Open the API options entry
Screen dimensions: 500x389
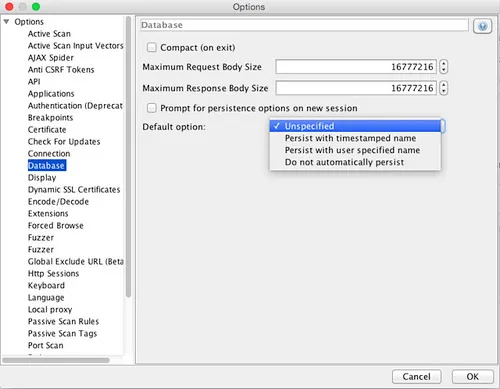34,82
